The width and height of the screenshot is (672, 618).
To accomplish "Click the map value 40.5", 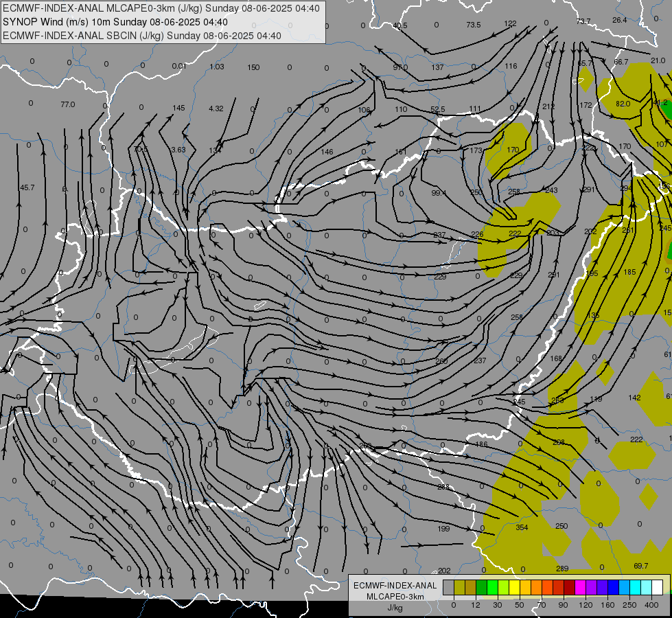I will tap(400, 25).
